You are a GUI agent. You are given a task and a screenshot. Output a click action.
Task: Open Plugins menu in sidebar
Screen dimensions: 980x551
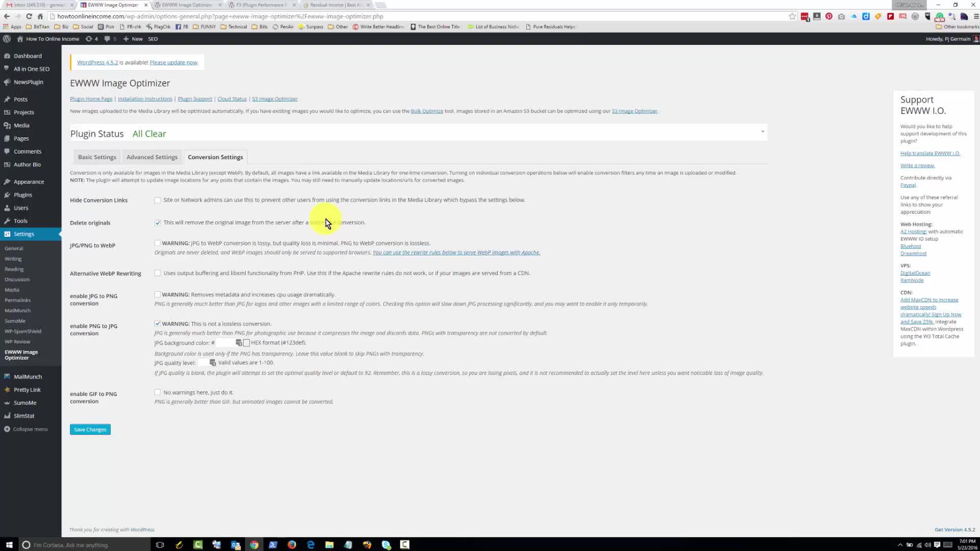pos(22,195)
